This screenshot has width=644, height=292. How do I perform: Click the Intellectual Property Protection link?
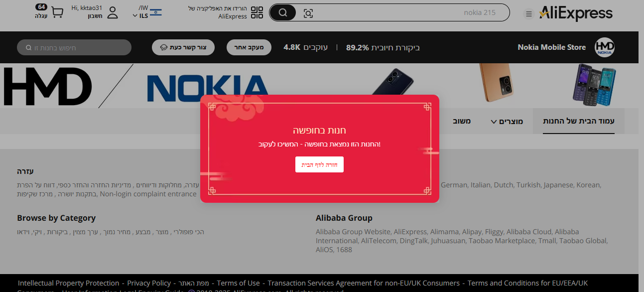[x=69, y=283]
